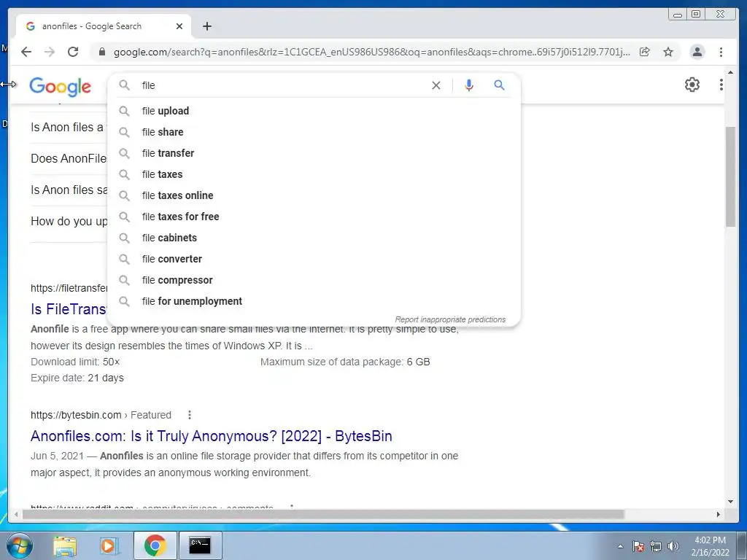Reload the current page
747x560 pixels.
coord(73,52)
